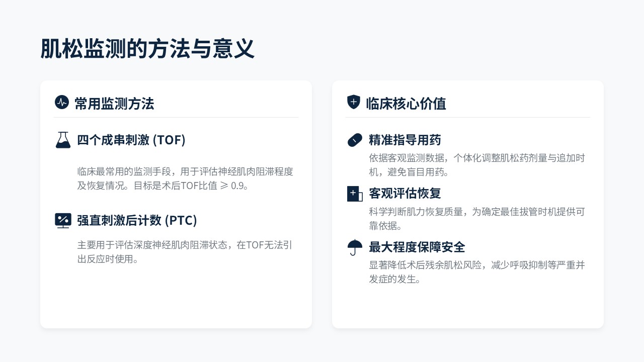The height and width of the screenshot is (362, 644).
Task: Click the pill capsule icon
Action: (x=355, y=140)
